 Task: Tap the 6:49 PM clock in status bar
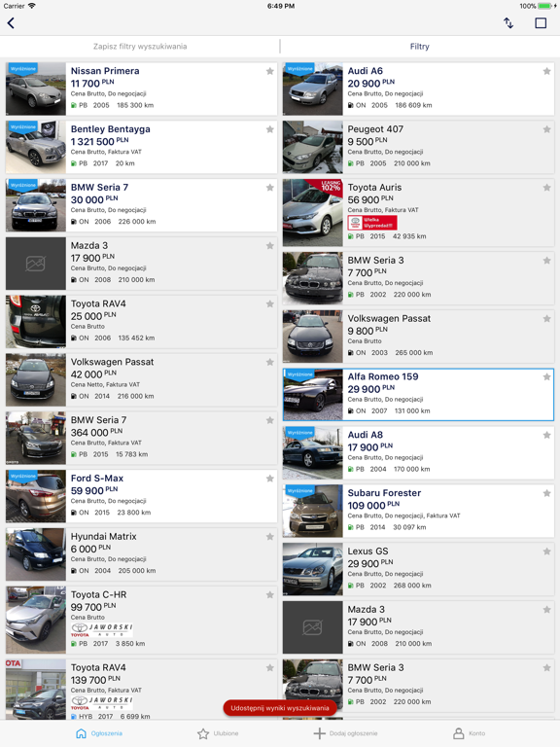click(280, 6)
